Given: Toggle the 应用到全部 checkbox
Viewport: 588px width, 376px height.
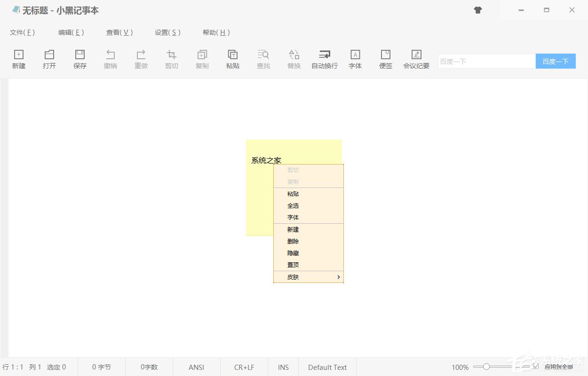Looking at the screenshot, I should [536, 367].
